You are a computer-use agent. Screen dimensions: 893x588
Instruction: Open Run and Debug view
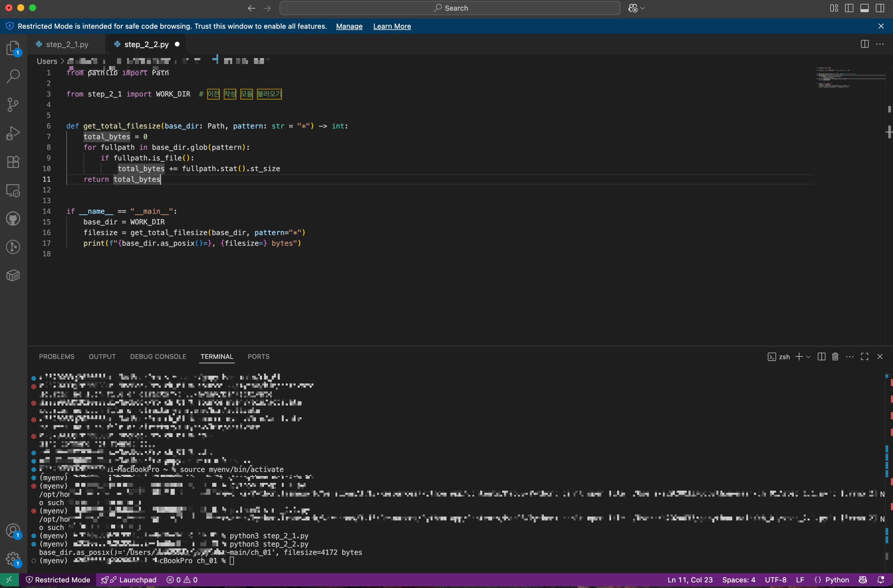tap(13, 133)
